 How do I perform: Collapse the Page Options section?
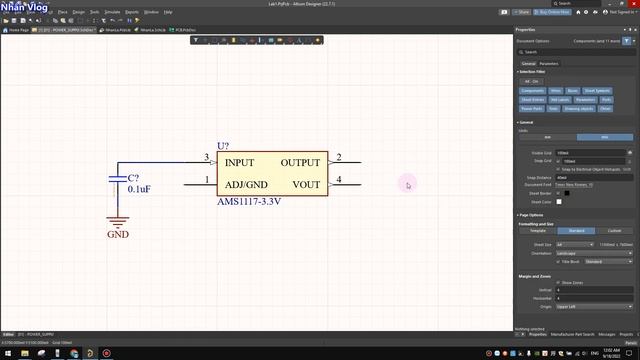(518, 215)
